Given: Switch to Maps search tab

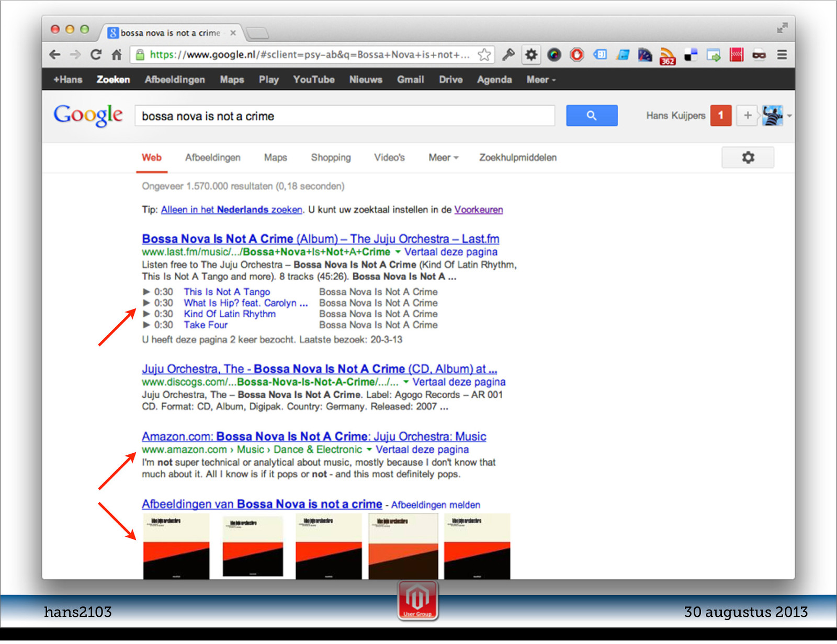Looking at the screenshot, I should tap(275, 157).
